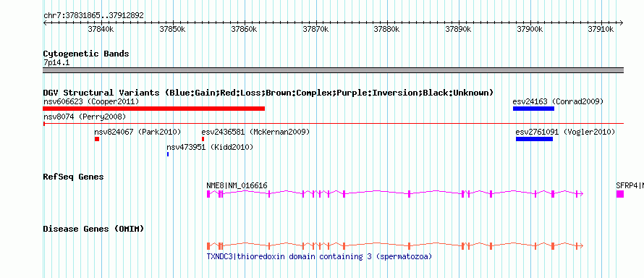Open the nsv606623 (Cooper2011) label

[x=91, y=101]
